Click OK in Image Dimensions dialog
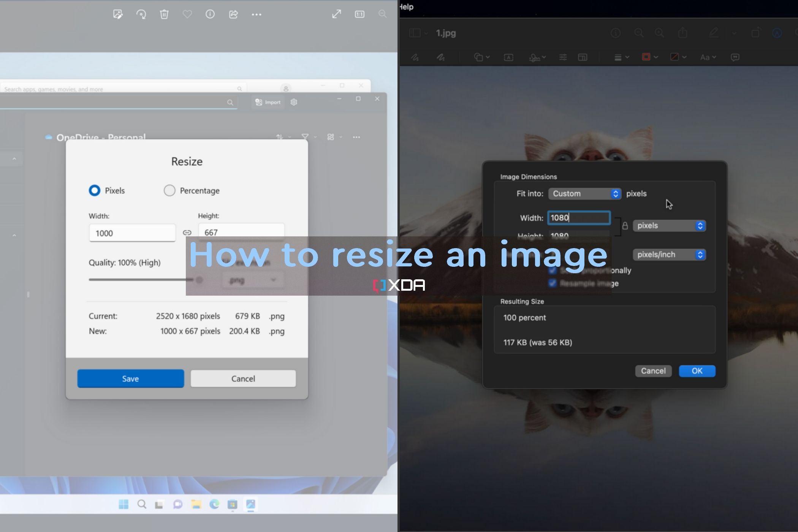 [697, 371]
